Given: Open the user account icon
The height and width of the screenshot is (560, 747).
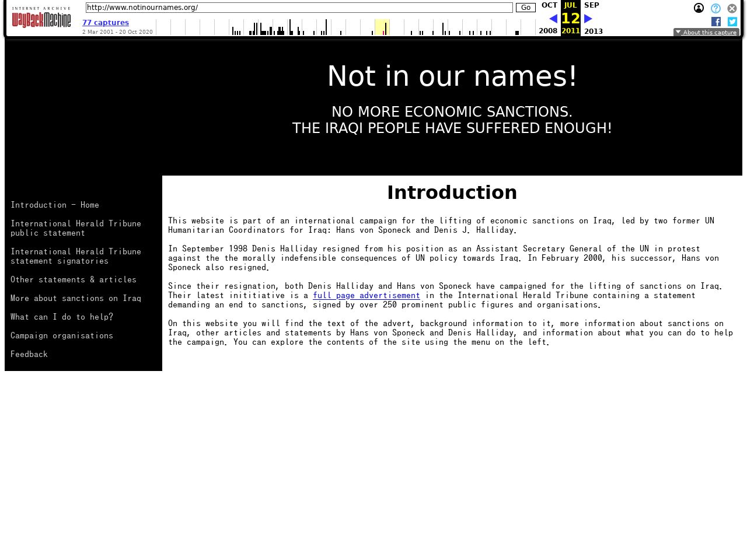Looking at the screenshot, I should click(699, 8).
